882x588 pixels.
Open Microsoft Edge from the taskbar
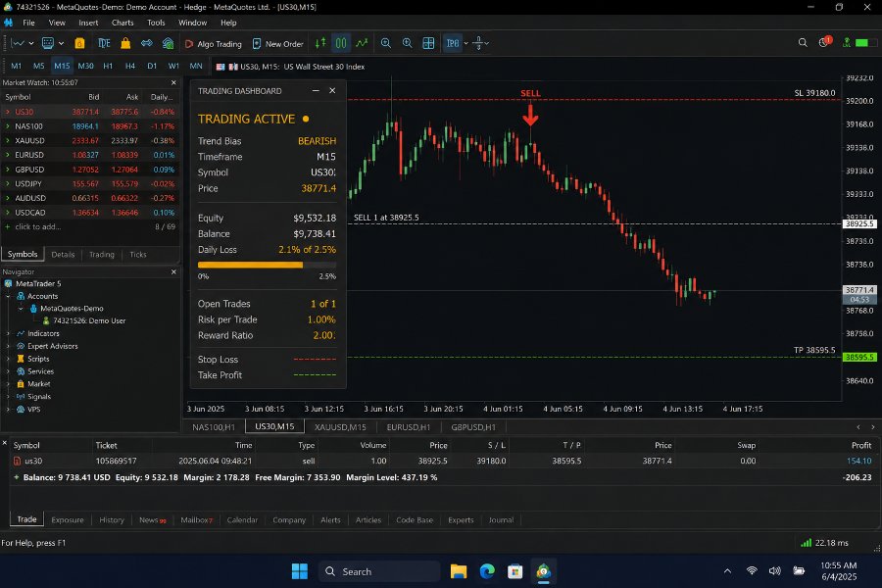[487, 571]
